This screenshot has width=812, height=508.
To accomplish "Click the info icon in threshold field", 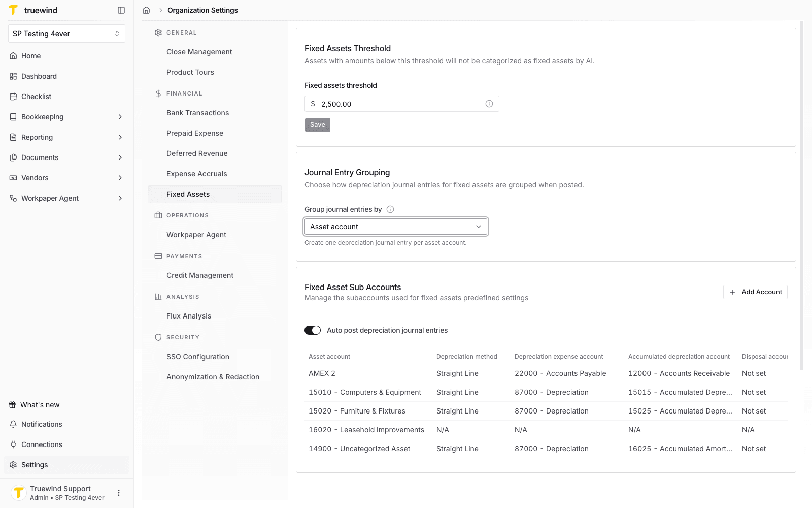I will coord(489,104).
